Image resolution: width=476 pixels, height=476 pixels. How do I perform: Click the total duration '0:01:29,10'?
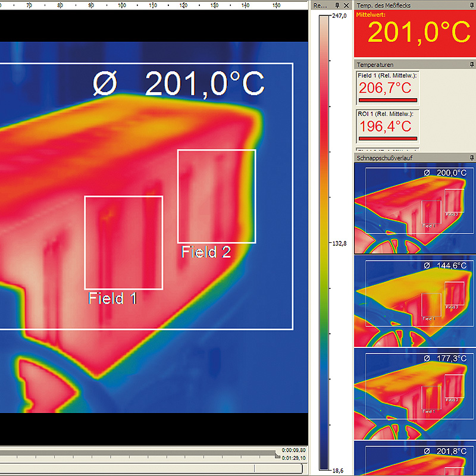(x=293, y=458)
